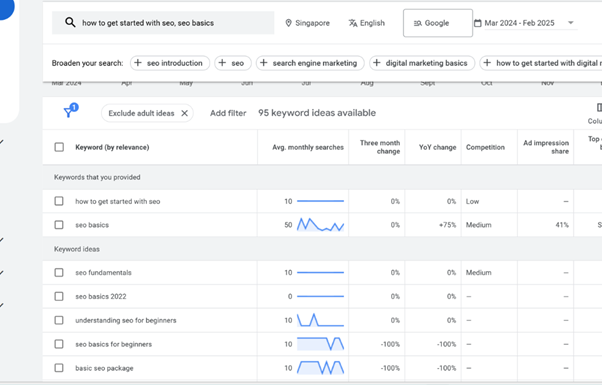Sort by Competition column

[x=485, y=147]
